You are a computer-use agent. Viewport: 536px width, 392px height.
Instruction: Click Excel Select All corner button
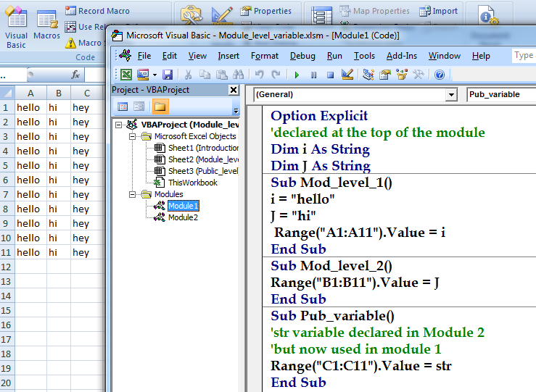(7, 93)
